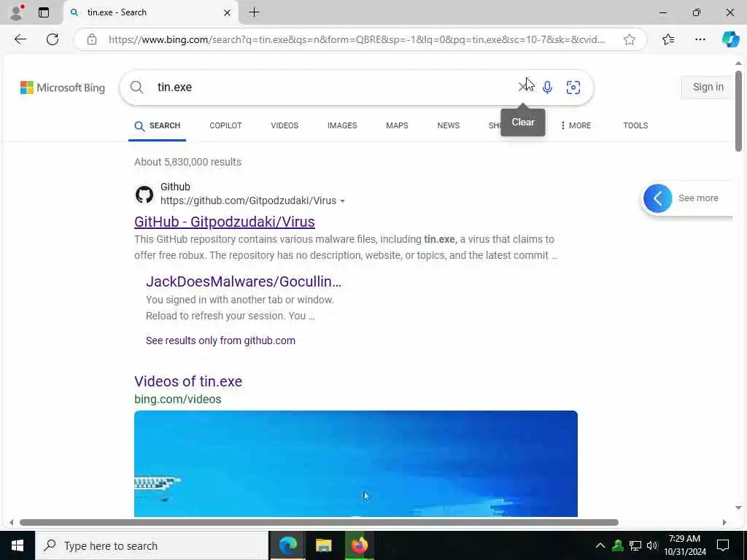This screenshot has height=560, width=747.
Task: Open the Copilot sidebar icon
Action: click(730, 39)
